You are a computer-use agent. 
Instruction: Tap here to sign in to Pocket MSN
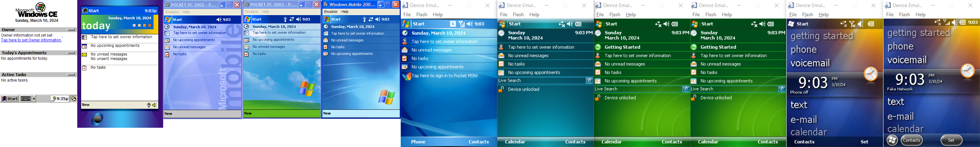point(444,76)
